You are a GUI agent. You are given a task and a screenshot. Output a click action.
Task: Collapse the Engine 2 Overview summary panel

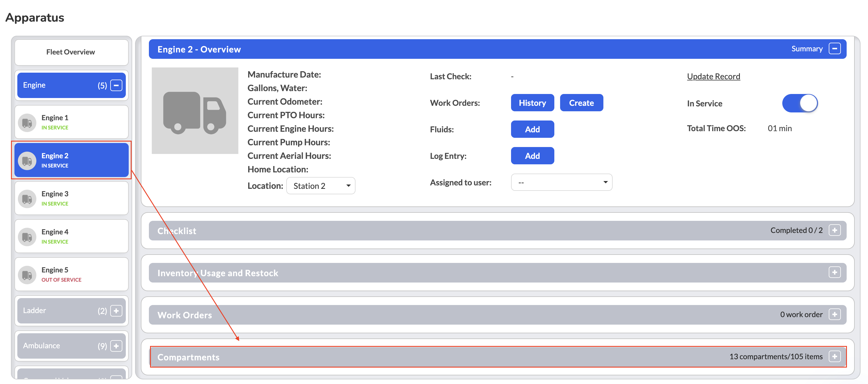835,49
